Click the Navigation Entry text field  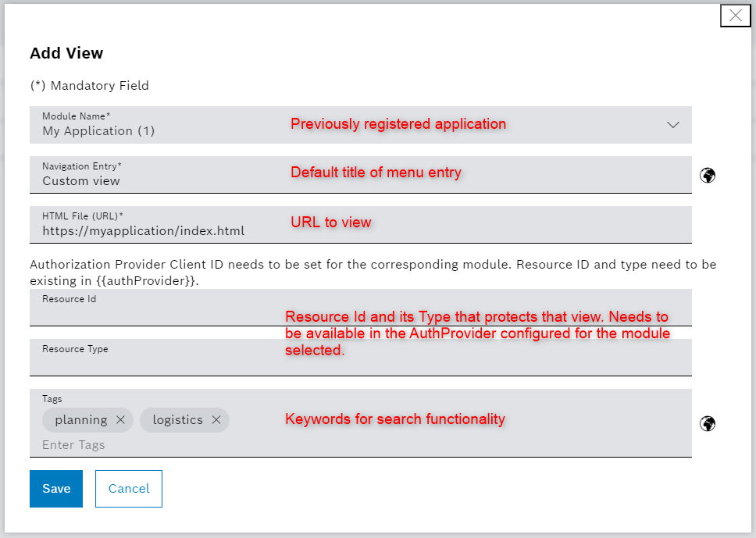click(x=156, y=180)
